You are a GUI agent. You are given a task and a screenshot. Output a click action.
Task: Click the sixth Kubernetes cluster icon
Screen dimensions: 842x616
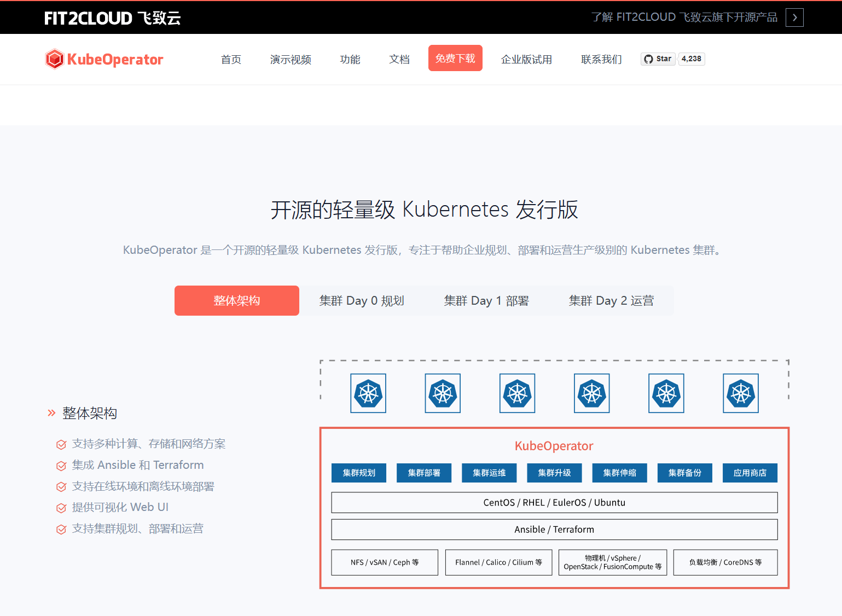[740, 393]
